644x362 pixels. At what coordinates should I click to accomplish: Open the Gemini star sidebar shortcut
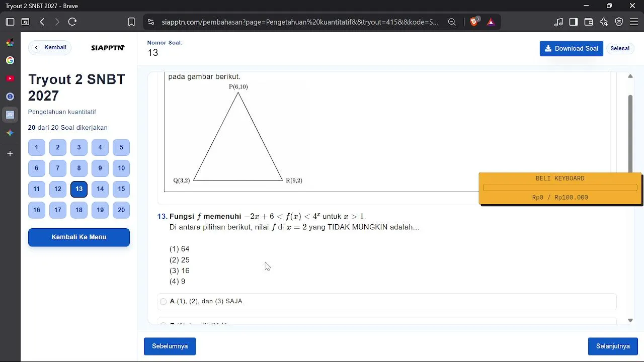click(x=10, y=133)
